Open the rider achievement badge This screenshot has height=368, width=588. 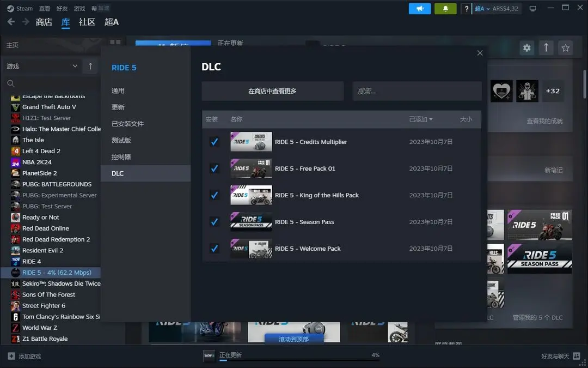coord(527,91)
